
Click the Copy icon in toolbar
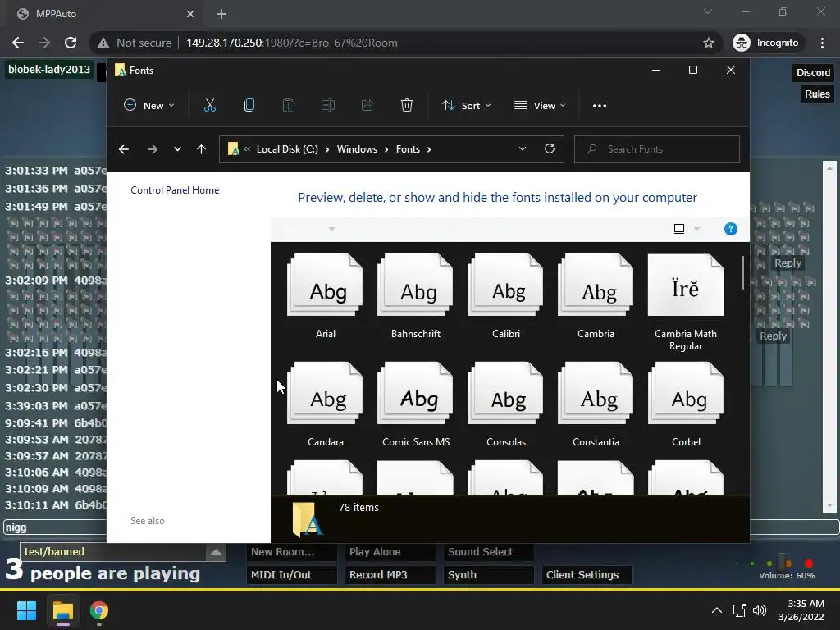(x=249, y=106)
